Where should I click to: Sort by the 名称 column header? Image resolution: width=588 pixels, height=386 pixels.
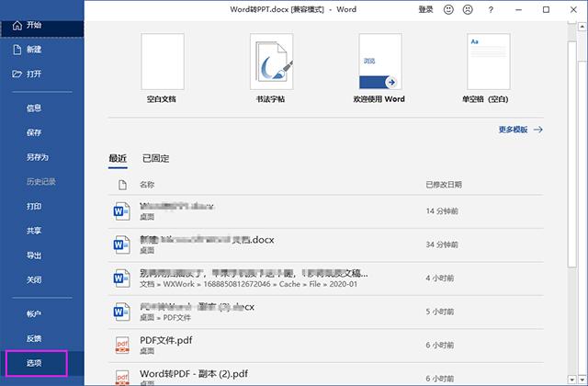(147, 185)
